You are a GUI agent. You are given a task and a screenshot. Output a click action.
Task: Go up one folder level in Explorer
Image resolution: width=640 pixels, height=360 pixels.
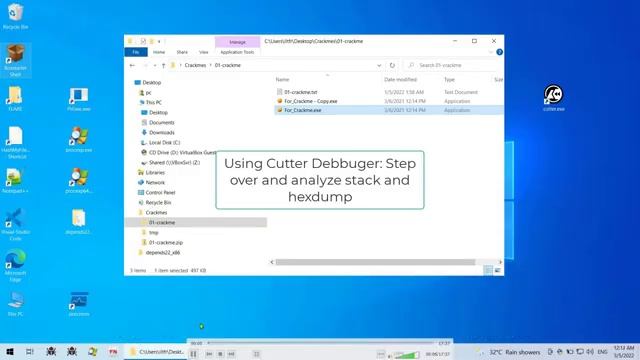(x=163, y=65)
